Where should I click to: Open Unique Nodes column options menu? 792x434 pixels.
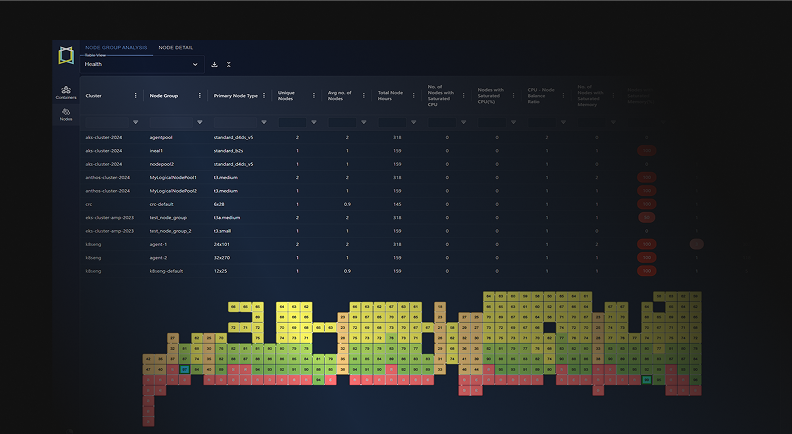[314, 96]
